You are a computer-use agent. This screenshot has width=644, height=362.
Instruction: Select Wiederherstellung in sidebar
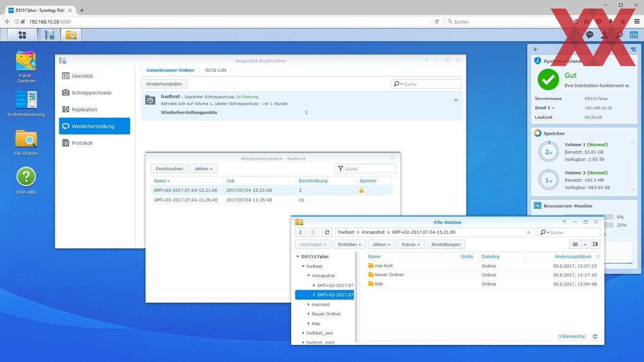(x=94, y=126)
